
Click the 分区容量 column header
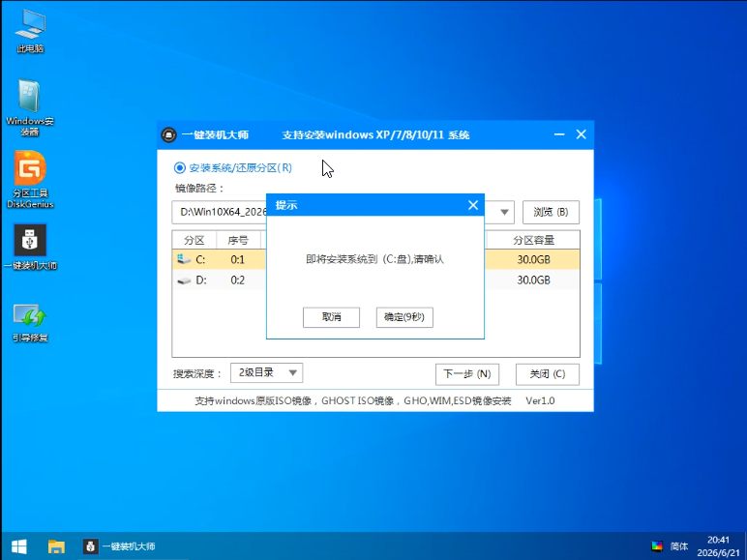click(533, 240)
